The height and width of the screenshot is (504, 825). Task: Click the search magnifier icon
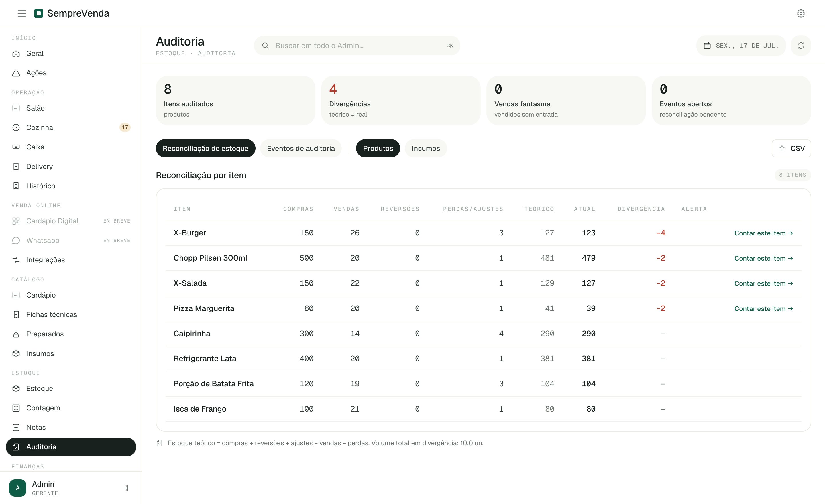[265, 46]
